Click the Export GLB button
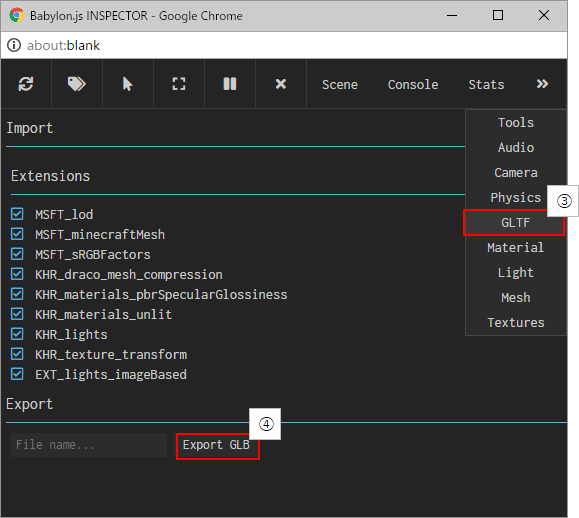The height and width of the screenshot is (518, 579). pos(216,445)
